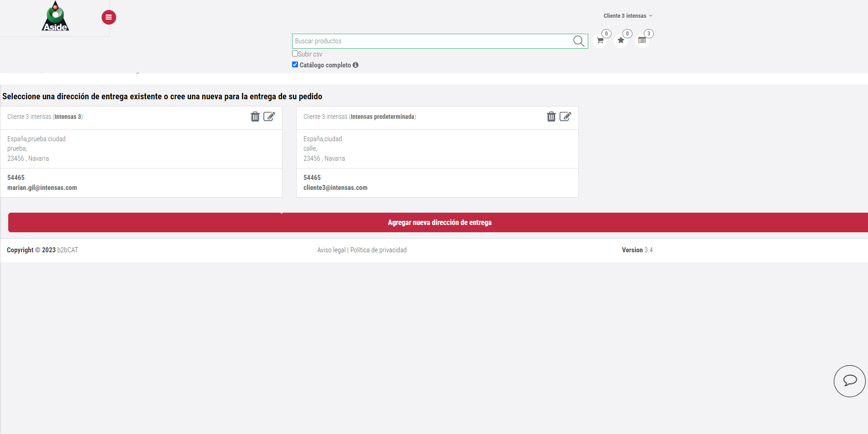The image size is (868, 434).
Task: Delete the Intensas predeterminada address
Action: pyautogui.click(x=551, y=117)
